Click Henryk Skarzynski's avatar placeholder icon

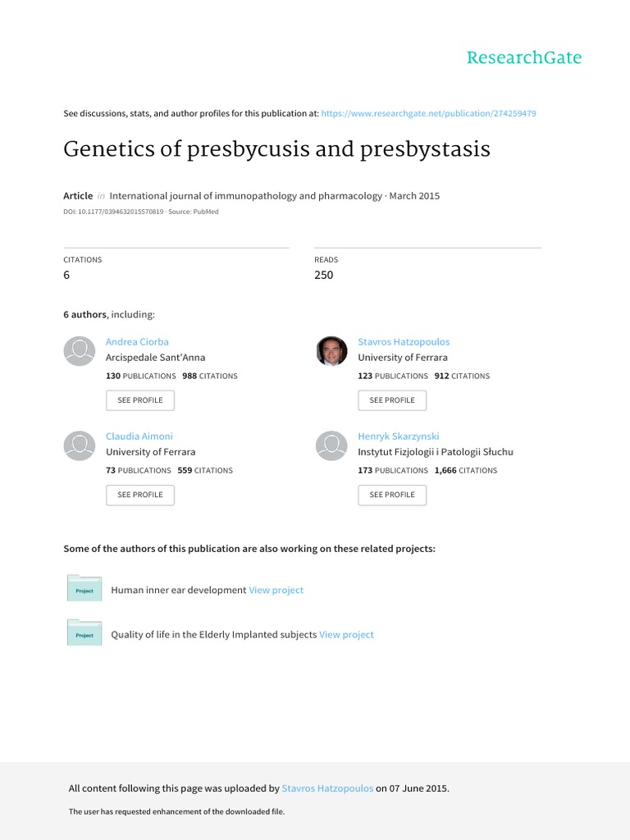(331, 445)
